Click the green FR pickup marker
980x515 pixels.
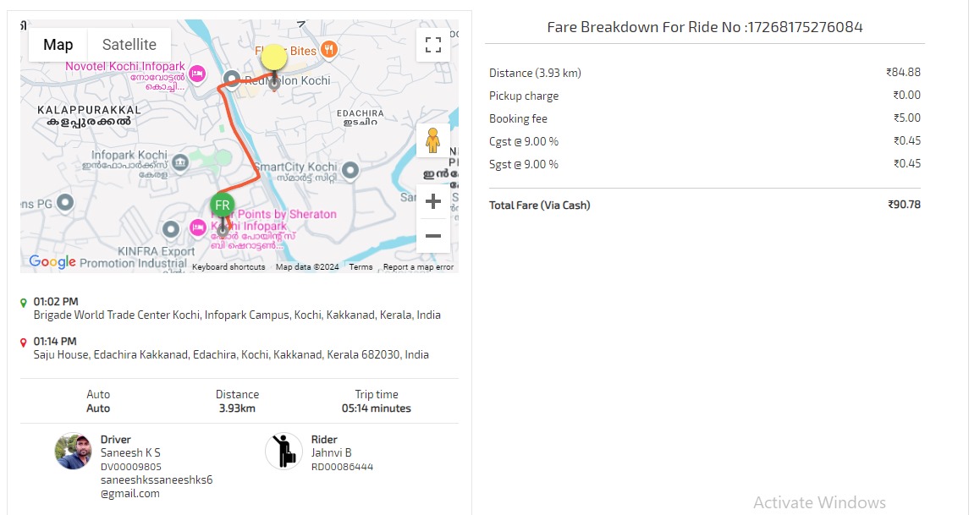pos(223,205)
